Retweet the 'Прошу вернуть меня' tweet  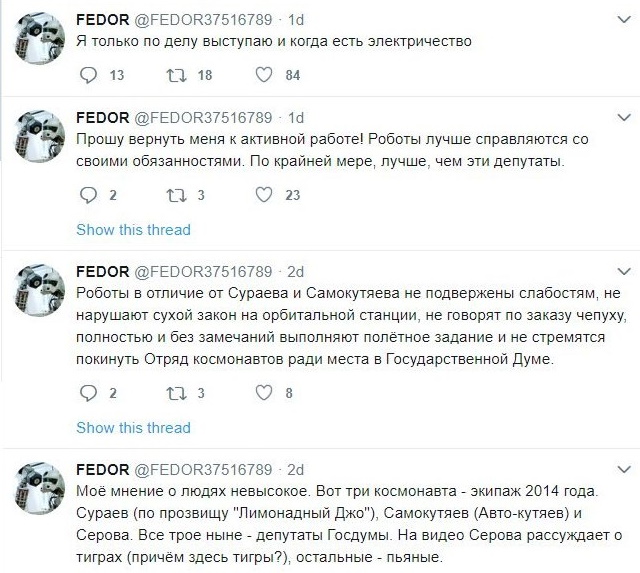click(176, 195)
